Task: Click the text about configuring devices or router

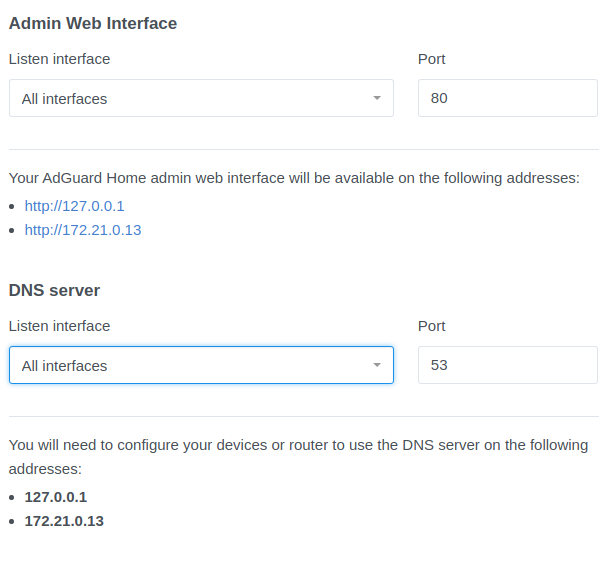Action: click(298, 457)
